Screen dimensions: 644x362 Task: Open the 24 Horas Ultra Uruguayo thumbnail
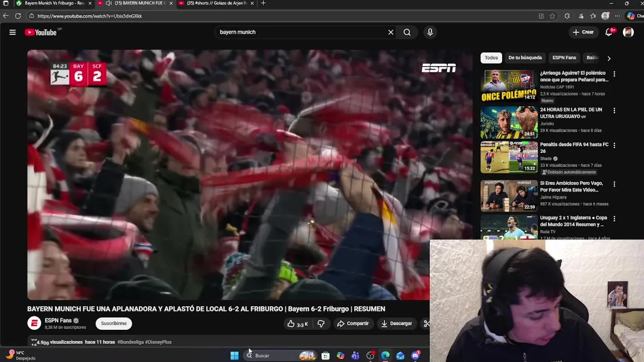tap(509, 122)
